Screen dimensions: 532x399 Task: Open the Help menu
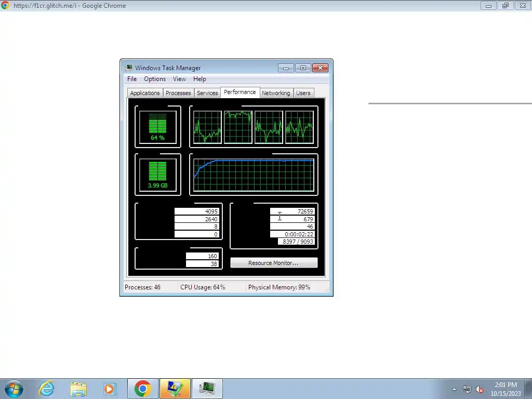coord(199,79)
